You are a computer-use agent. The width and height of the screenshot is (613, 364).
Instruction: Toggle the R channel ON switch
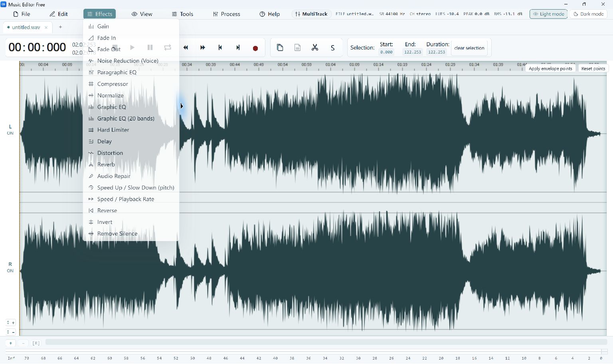[10, 271]
